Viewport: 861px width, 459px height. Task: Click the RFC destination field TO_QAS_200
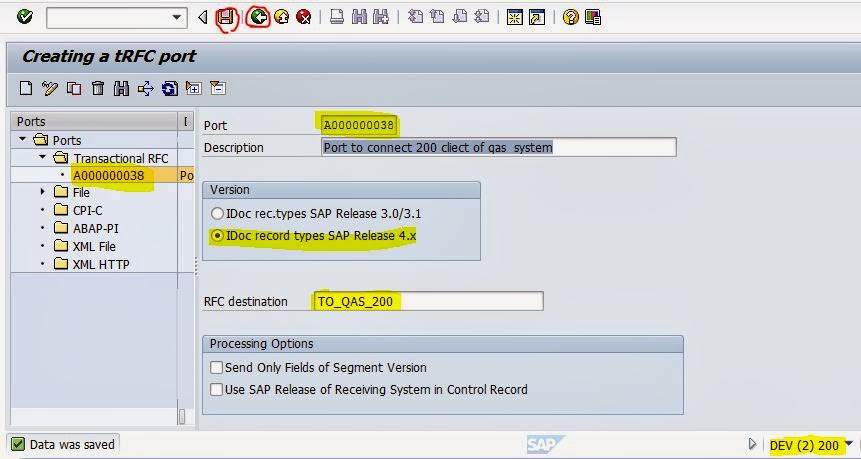coord(428,301)
